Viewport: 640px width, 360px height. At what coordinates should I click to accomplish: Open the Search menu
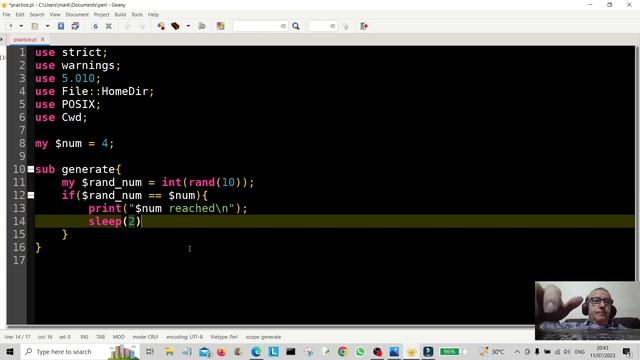pos(37,14)
